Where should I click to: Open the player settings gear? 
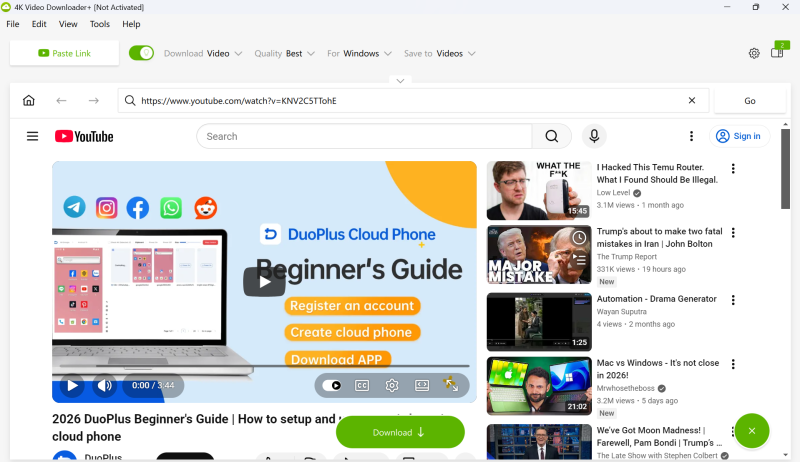pos(392,385)
